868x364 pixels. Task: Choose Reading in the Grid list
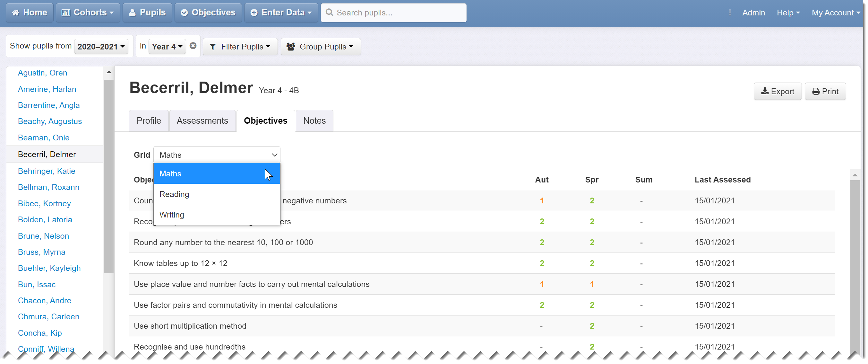click(x=217, y=194)
